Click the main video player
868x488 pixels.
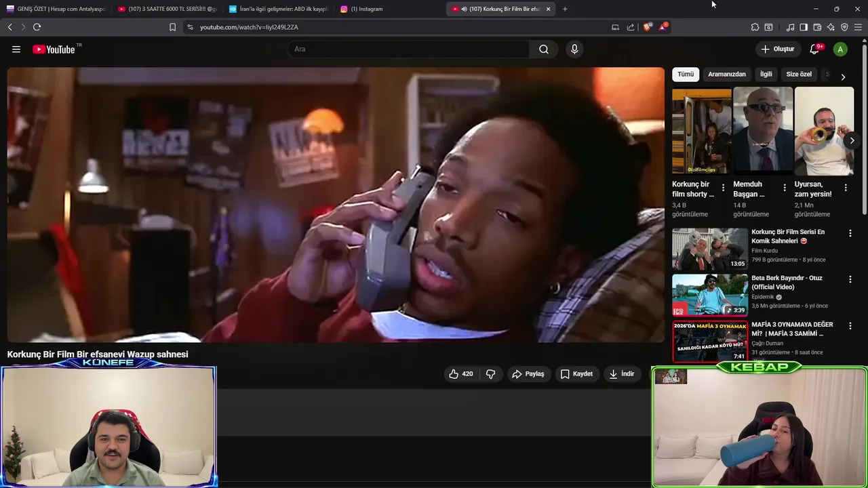pyautogui.click(x=336, y=205)
